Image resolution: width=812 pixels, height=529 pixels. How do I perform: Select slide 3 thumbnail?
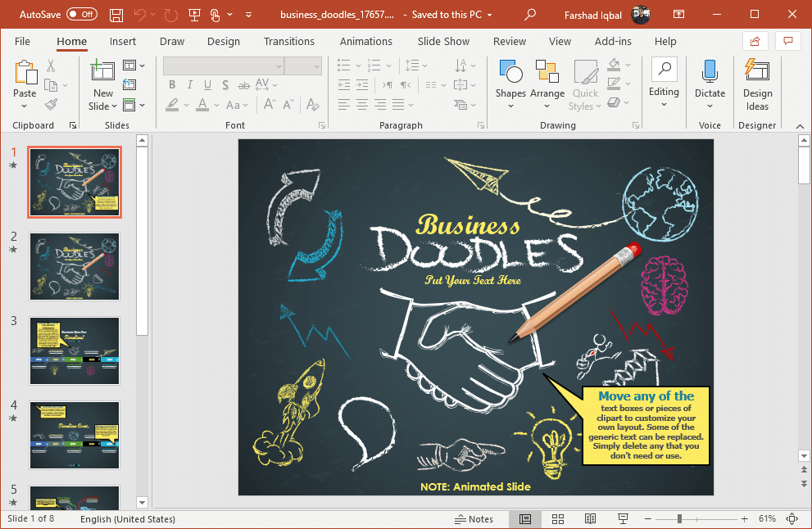pyautogui.click(x=75, y=350)
